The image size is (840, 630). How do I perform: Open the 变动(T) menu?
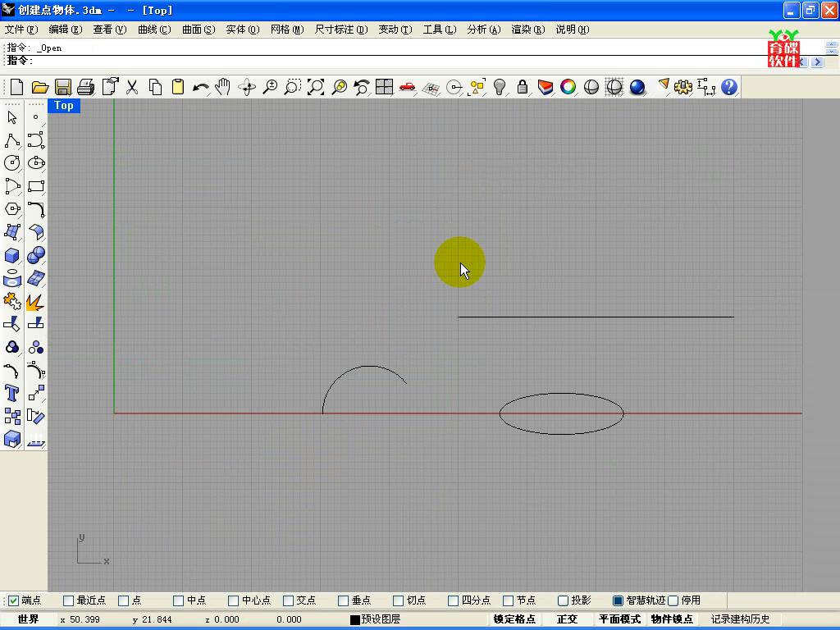[395, 30]
